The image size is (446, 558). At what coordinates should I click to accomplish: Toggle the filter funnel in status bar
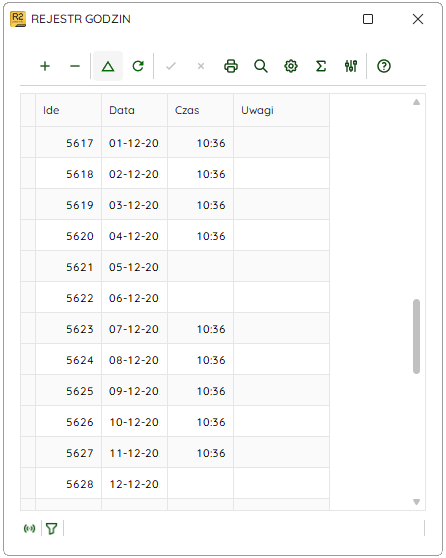pyautogui.click(x=52, y=529)
